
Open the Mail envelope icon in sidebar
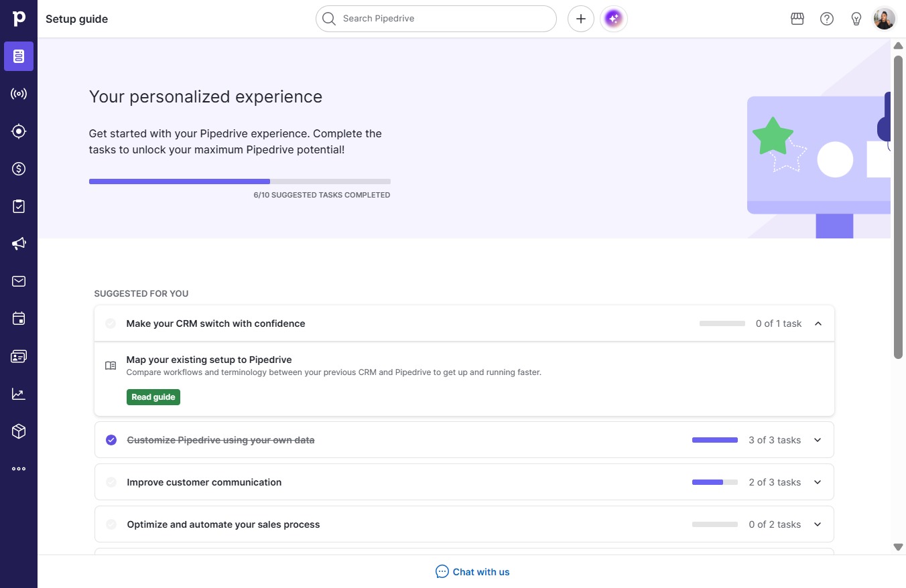[19, 281]
